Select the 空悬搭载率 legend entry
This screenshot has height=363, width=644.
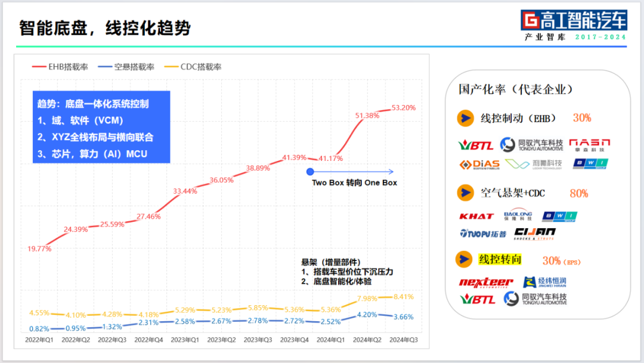[126, 67]
